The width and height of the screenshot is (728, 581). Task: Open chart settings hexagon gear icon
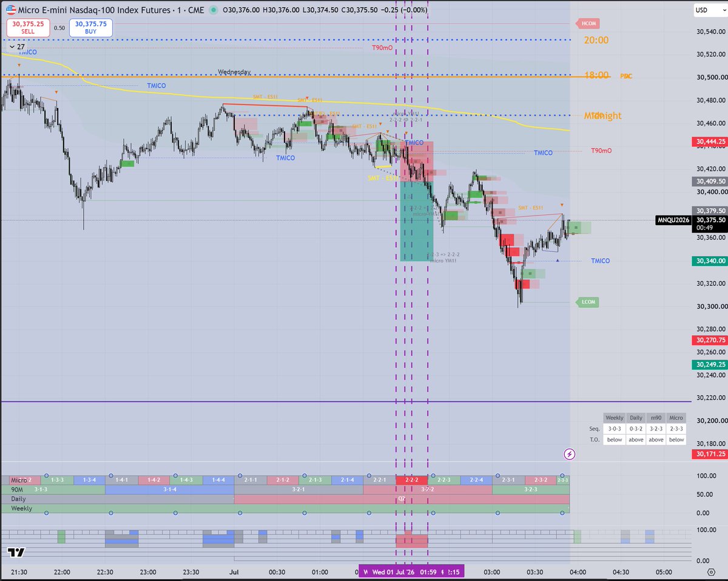[x=710, y=572]
